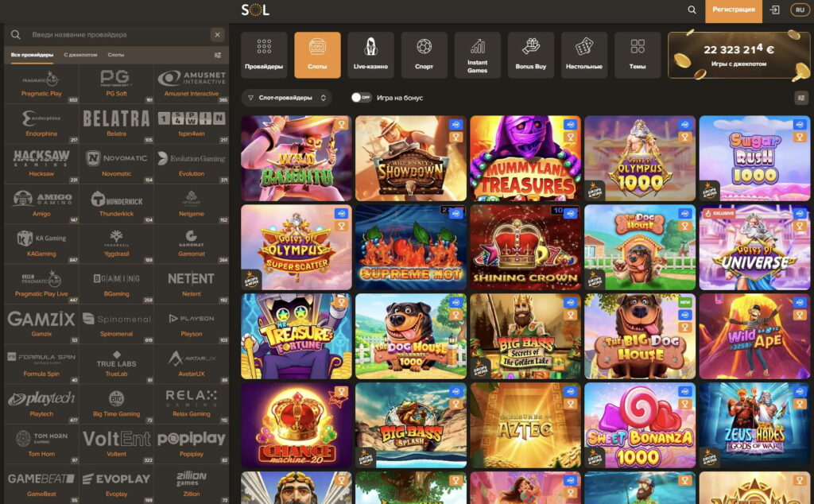Screen dimensions: 814x504
Task: Select the Endorphina provider
Action: pyautogui.click(x=41, y=124)
